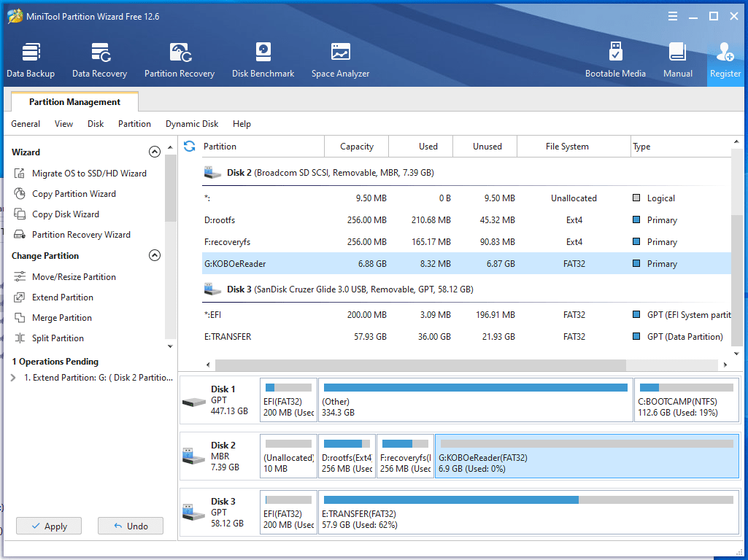748x560 pixels.
Task: Sort by Used column header
Action: [x=421, y=147]
